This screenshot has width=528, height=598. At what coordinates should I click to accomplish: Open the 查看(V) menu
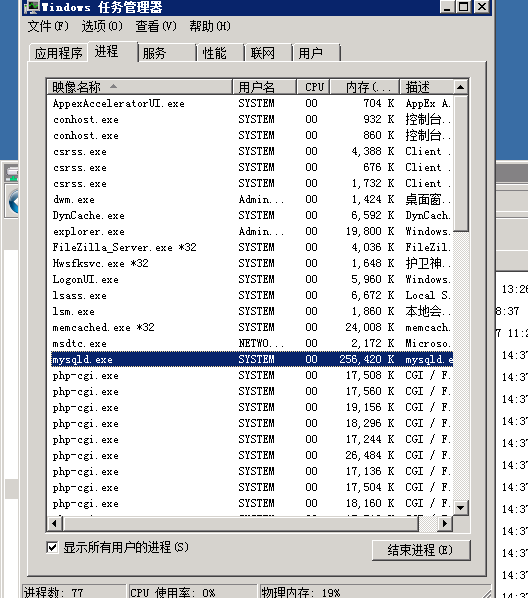(x=156, y=26)
